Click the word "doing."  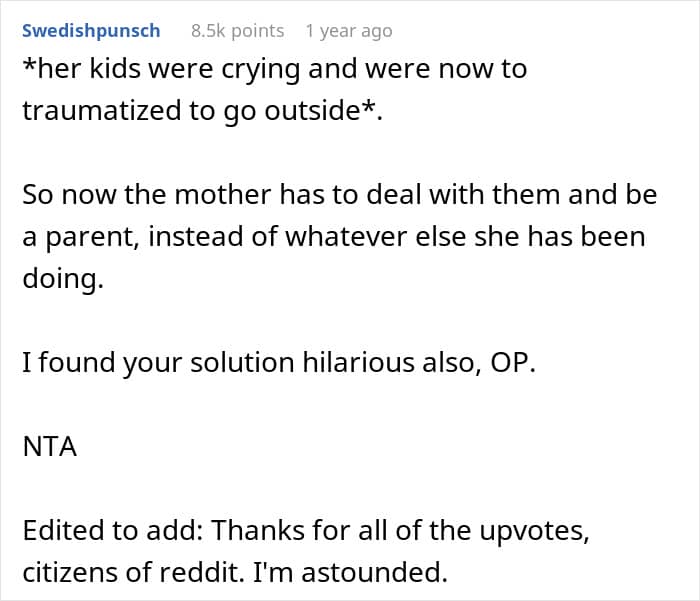click(62, 279)
